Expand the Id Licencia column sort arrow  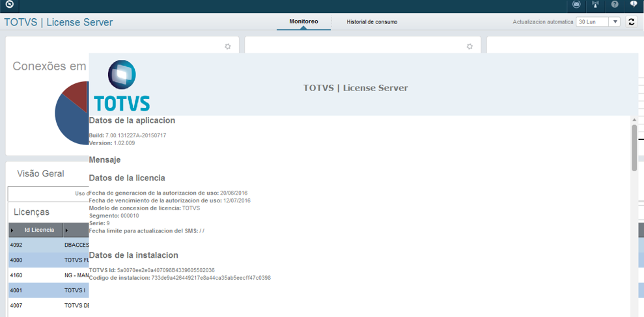tap(12, 230)
